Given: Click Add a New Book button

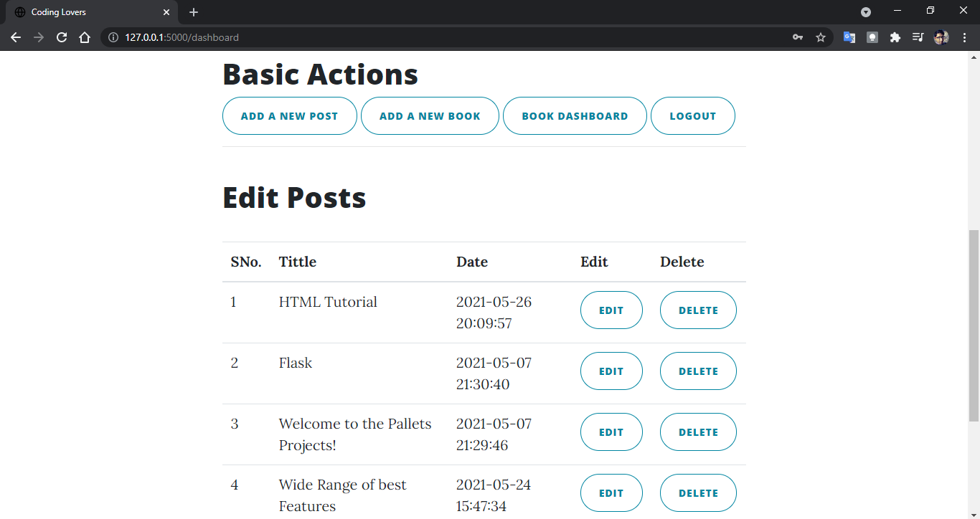Looking at the screenshot, I should [x=430, y=115].
